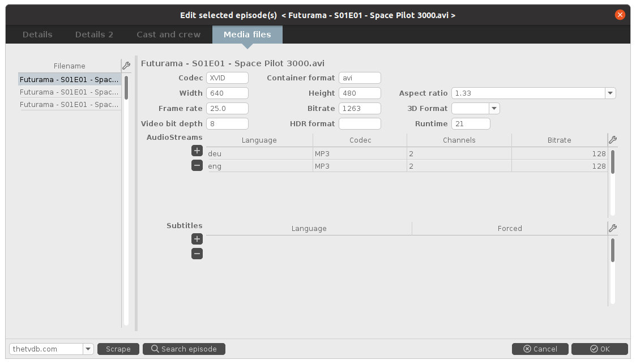
Task: Expand the 3D Format dropdown
Action: (494, 108)
